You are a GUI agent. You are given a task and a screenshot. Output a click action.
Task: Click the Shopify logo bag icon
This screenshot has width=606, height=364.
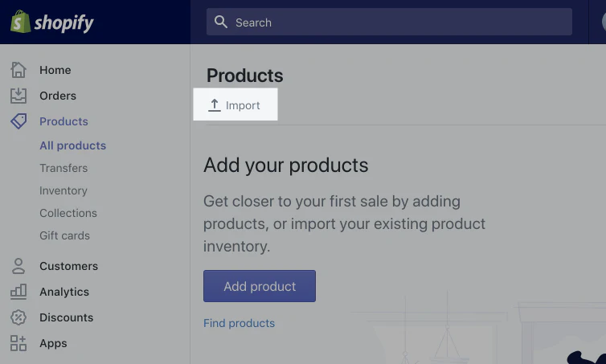click(x=20, y=22)
